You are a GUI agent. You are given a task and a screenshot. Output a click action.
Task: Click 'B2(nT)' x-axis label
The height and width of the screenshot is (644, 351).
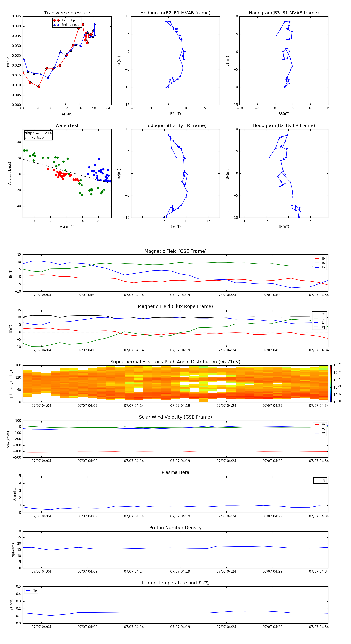[x=175, y=114]
